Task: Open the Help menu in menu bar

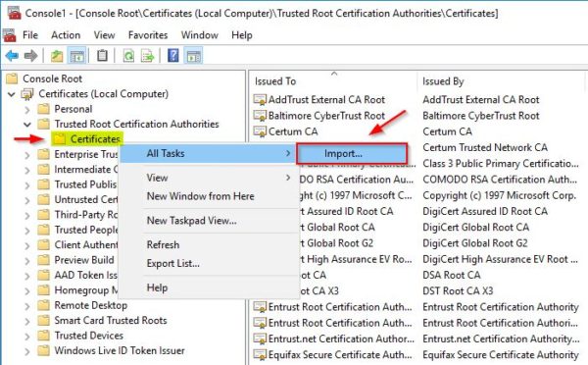Action: [x=241, y=35]
